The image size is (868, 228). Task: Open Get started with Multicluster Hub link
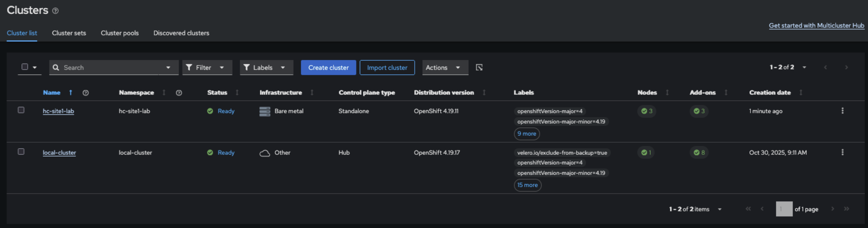point(816,26)
